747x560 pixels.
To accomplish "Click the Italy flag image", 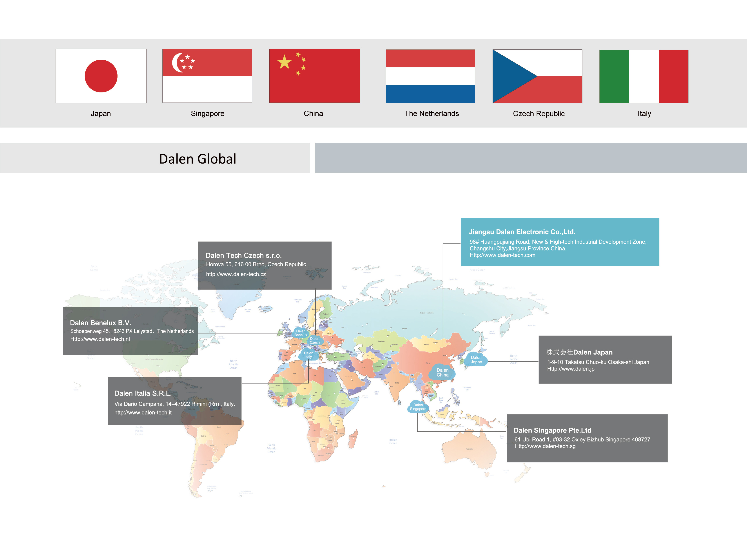I will (x=644, y=76).
